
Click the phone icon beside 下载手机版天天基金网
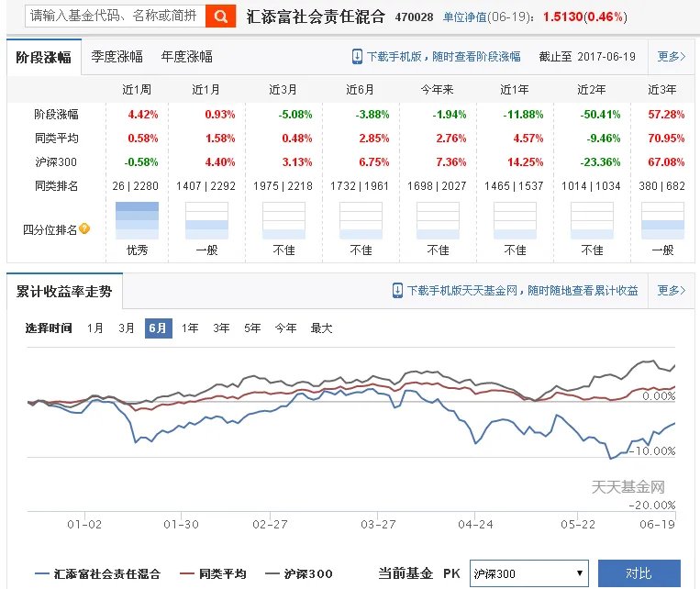click(397, 291)
